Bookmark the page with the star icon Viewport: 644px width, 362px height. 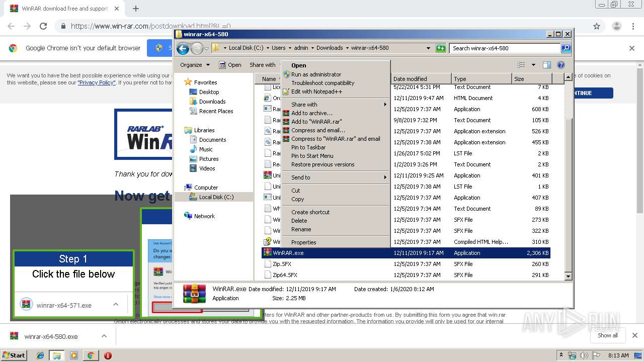(x=597, y=26)
